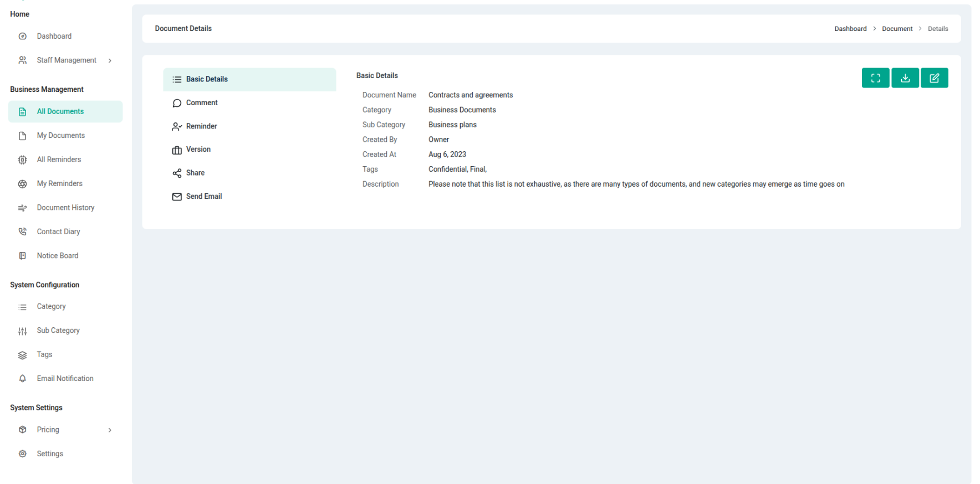Click the Notice Board icon
Viewport: 980px width, 484px height.
click(x=23, y=256)
